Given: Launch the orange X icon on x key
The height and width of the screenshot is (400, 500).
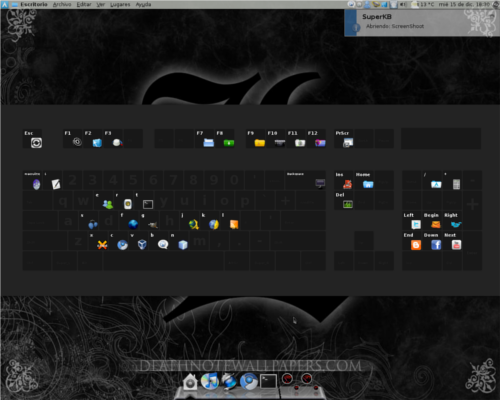Looking at the screenshot, I should [102, 245].
